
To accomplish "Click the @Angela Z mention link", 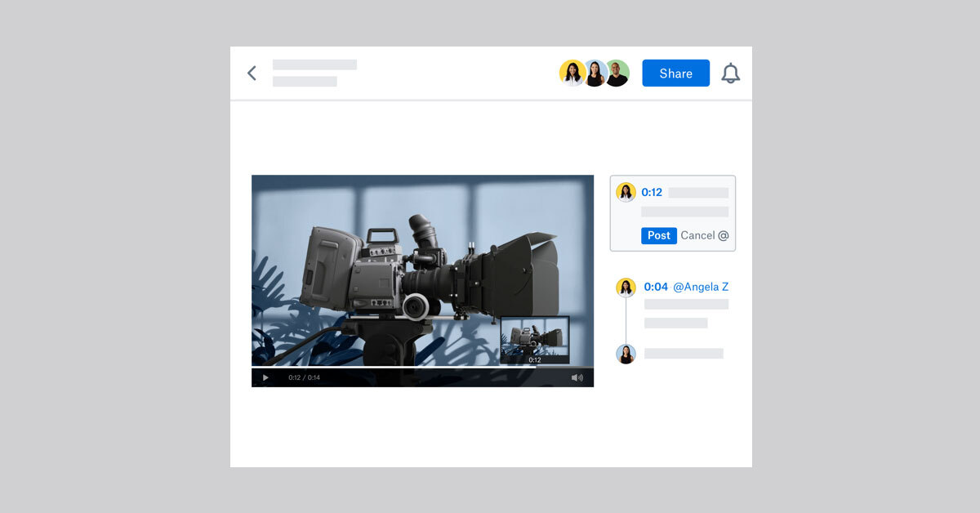I will click(x=699, y=287).
